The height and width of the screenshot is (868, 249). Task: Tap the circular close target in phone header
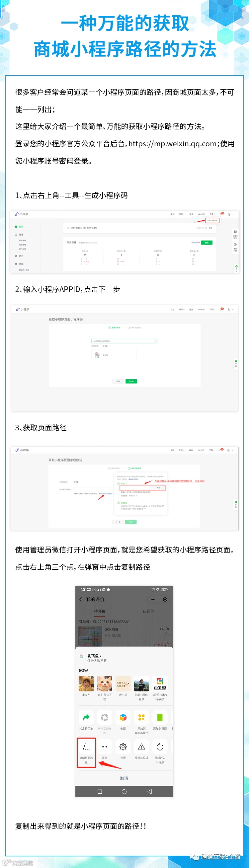point(165,600)
